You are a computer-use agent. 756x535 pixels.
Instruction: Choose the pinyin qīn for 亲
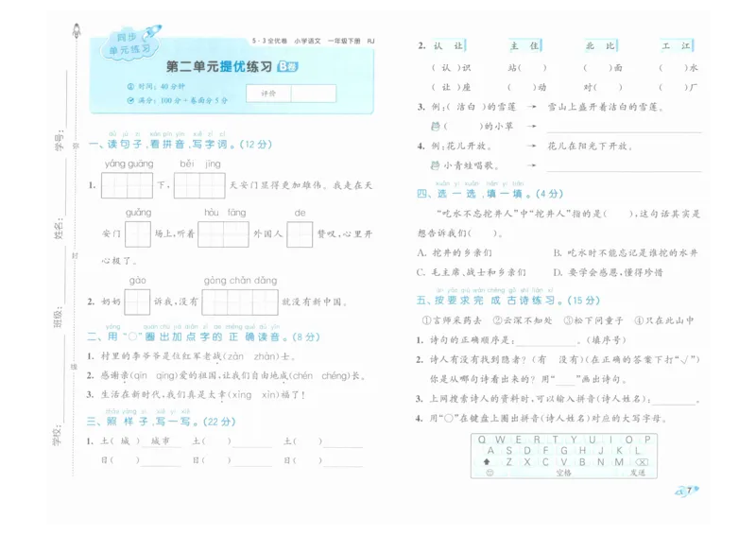[139, 376]
